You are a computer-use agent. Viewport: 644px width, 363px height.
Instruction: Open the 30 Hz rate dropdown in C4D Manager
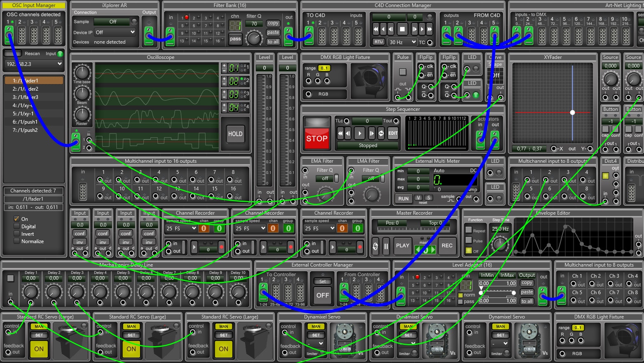402,42
